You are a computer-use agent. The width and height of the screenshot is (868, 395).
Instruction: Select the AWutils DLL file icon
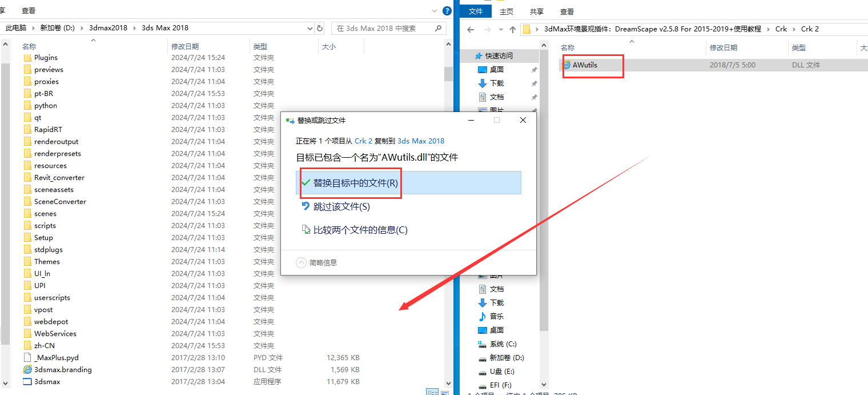click(x=566, y=65)
